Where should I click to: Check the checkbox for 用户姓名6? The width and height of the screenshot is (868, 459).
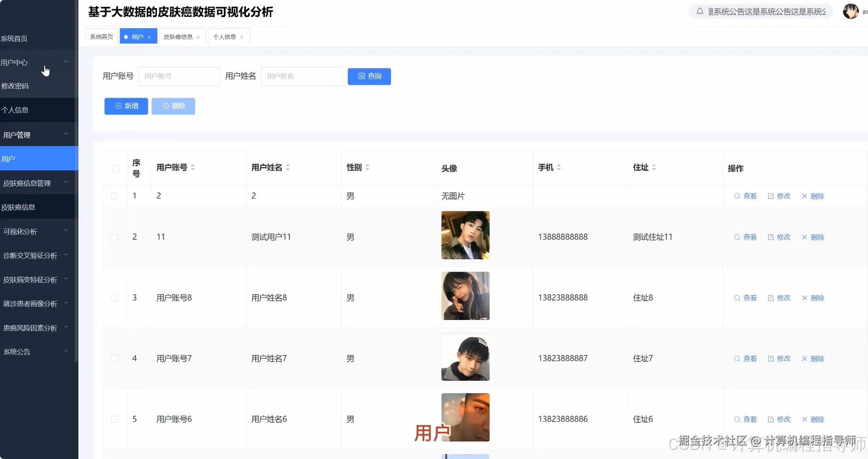tap(115, 419)
